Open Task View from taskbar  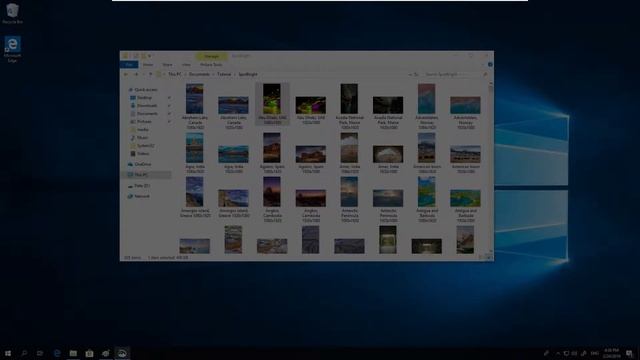(x=40, y=353)
